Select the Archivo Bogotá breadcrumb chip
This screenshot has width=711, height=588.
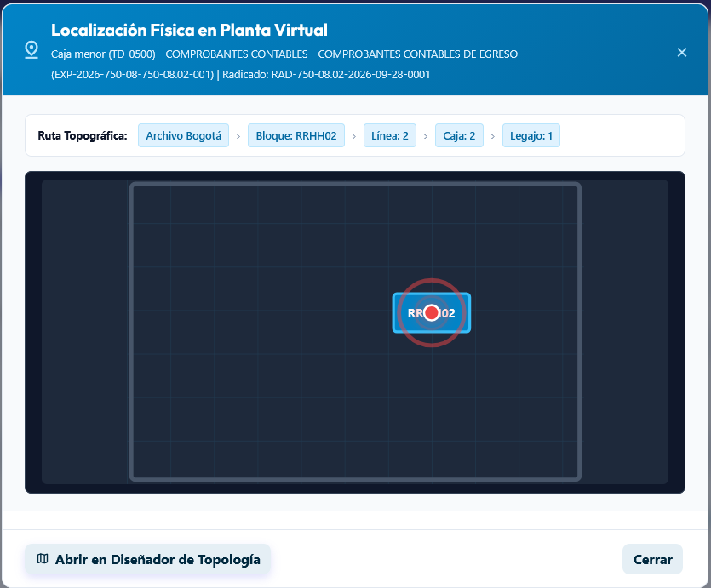pyautogui.click(x=183, y=135)
